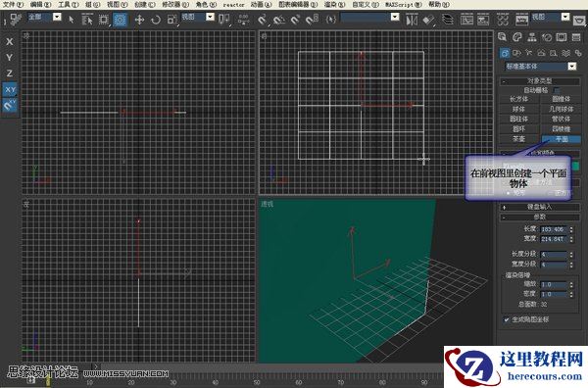Viewport: 588px width, 388px height.
Task: Toggle Generate Mapping Coords checkbox
Action: (507, 319)
